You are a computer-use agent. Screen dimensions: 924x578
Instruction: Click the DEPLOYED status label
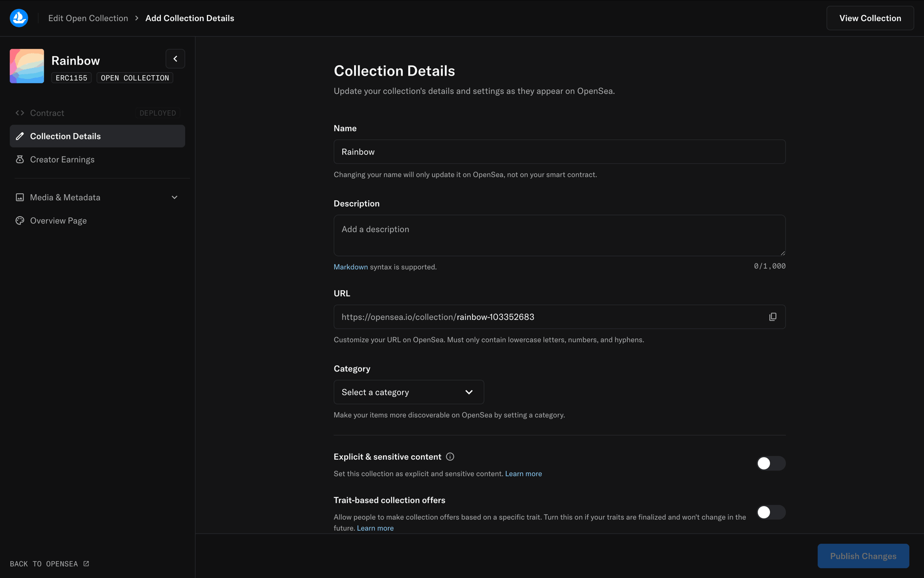(158, 113)
